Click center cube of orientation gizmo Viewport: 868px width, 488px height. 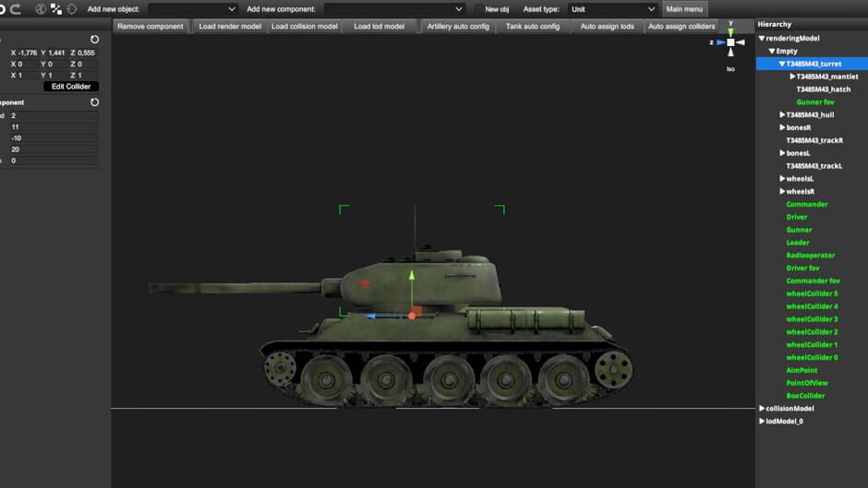click(730, 42)
